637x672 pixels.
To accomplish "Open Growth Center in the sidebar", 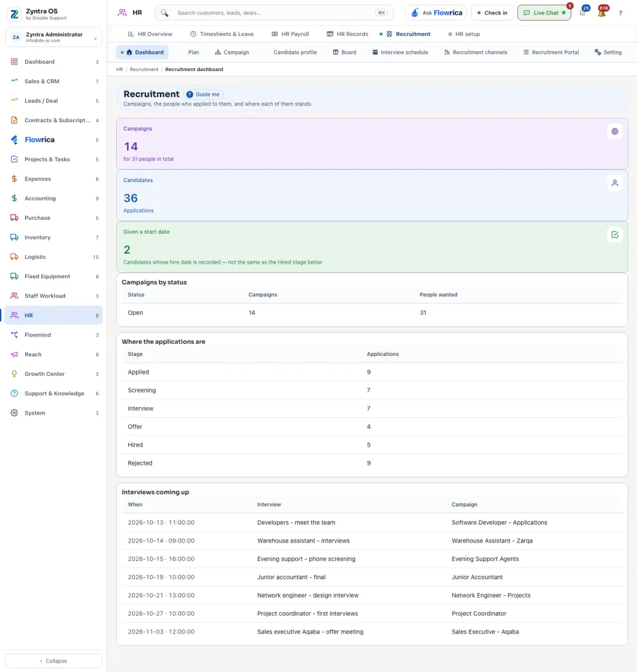I will (x=54, y=374).
